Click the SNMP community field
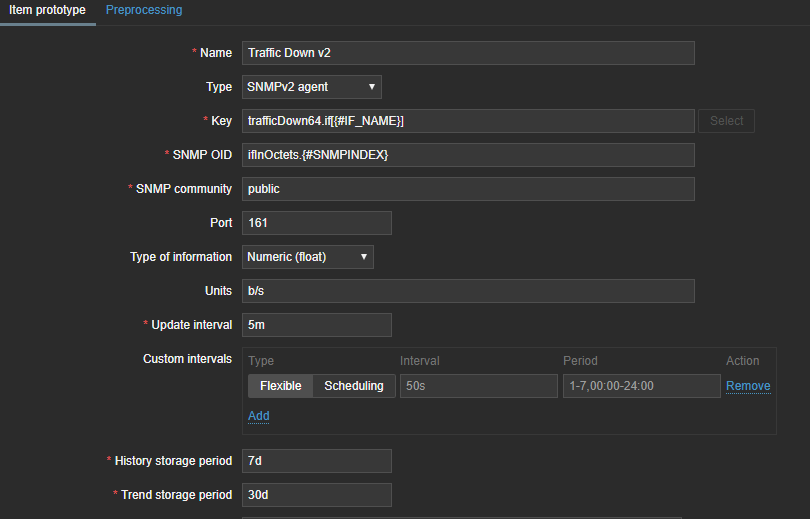 (x=468, y=189)
